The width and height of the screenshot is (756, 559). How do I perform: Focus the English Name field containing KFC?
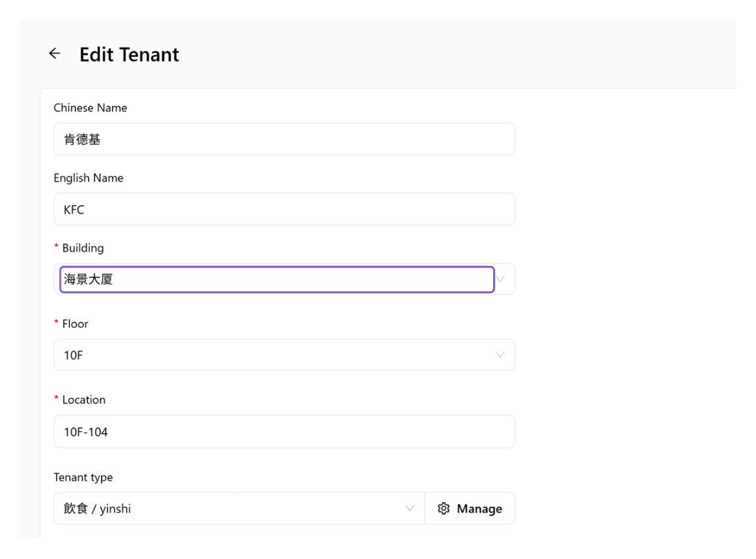[285, 209]
